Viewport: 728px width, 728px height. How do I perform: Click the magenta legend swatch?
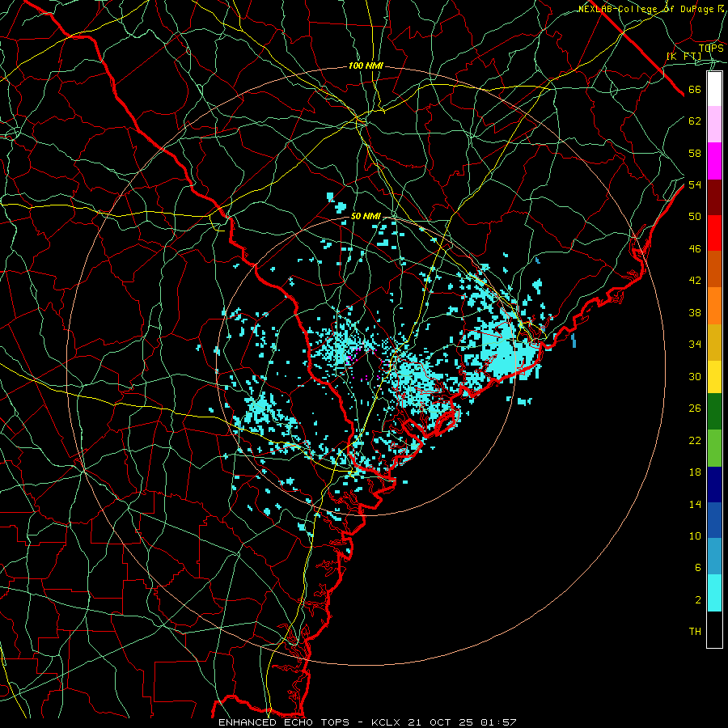(x=714, y=161)
